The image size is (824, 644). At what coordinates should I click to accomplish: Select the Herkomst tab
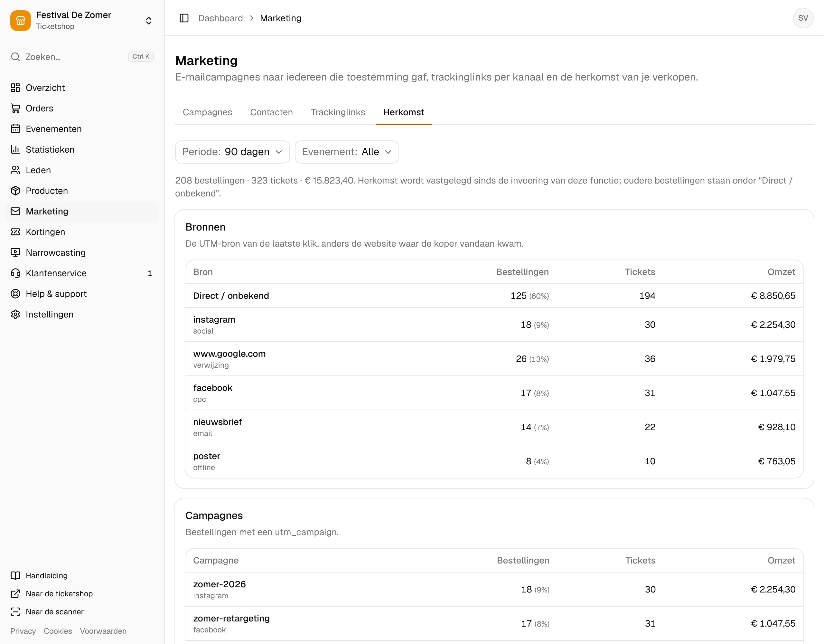point(404,112)
